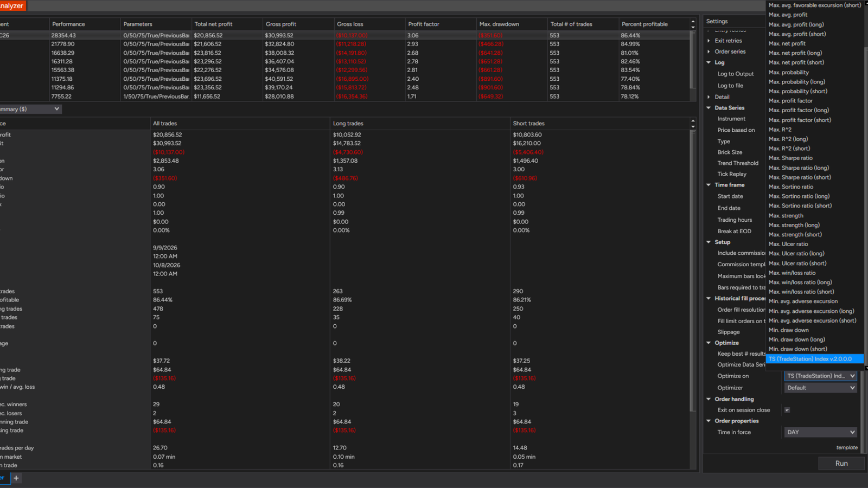Sort by the Profit factor column header

tap(441, 24)
